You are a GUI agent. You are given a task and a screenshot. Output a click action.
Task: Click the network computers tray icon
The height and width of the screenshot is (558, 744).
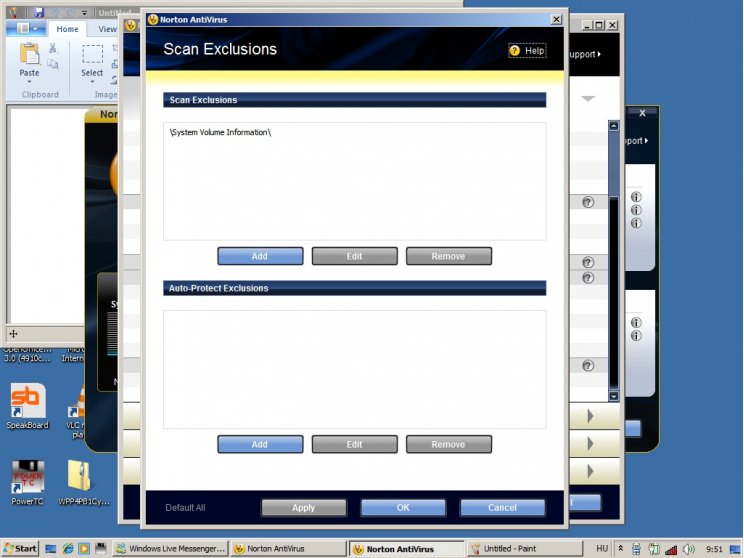coord(636,549)
